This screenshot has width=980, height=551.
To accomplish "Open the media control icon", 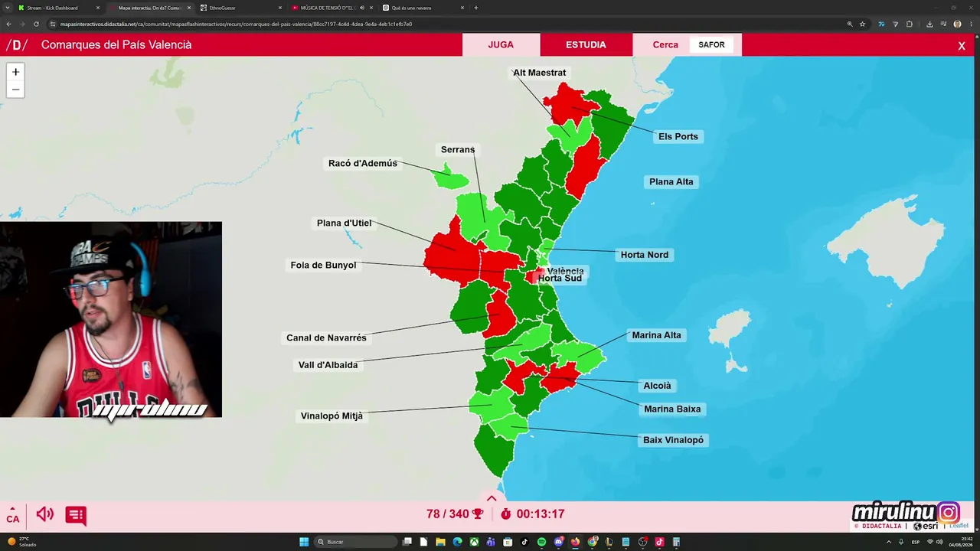I will click(944, 24).
